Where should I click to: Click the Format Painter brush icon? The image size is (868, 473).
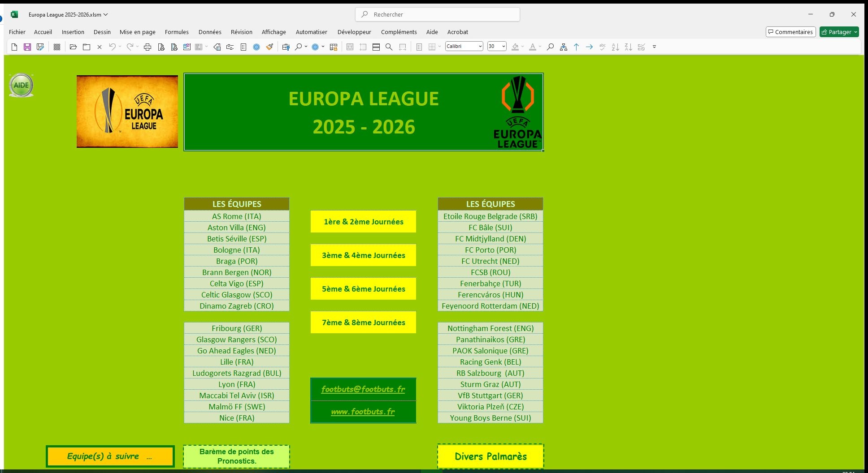tap(269, 47)
